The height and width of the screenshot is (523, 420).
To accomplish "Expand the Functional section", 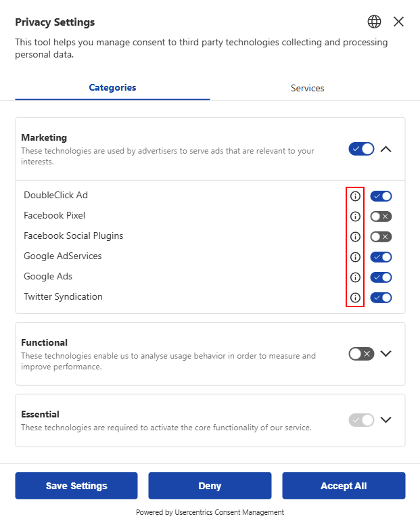I will click(x=386, y=354).
